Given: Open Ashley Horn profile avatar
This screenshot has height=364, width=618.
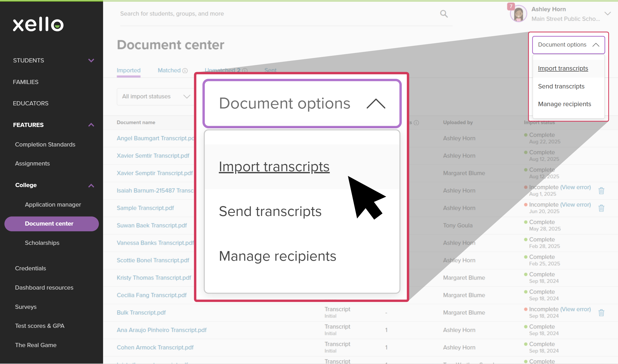Looking at the screenshot, I should (518, 14).
